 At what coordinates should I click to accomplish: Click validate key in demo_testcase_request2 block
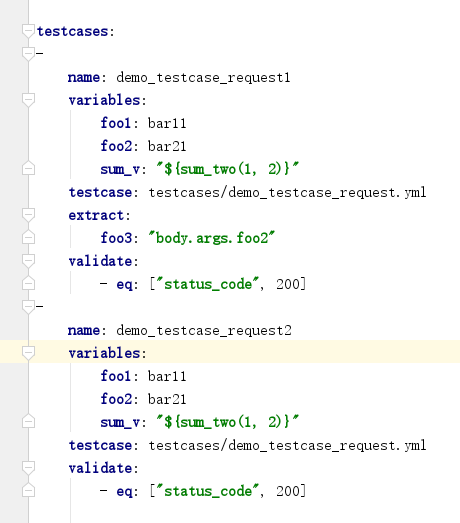pyautogui.click(x=100, y=468)
